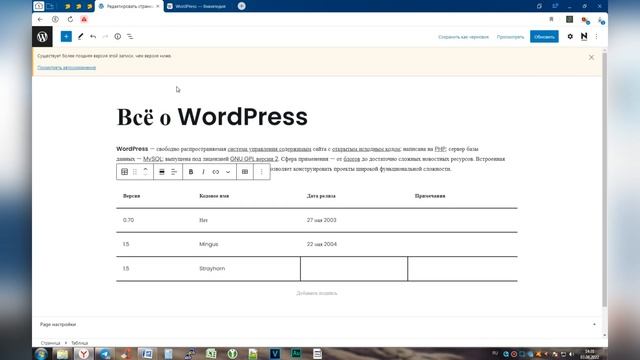Viewport: 640px width, 360px height.
Task: Go back in browser
Action: pyautogui.click(x=40, y=19)
